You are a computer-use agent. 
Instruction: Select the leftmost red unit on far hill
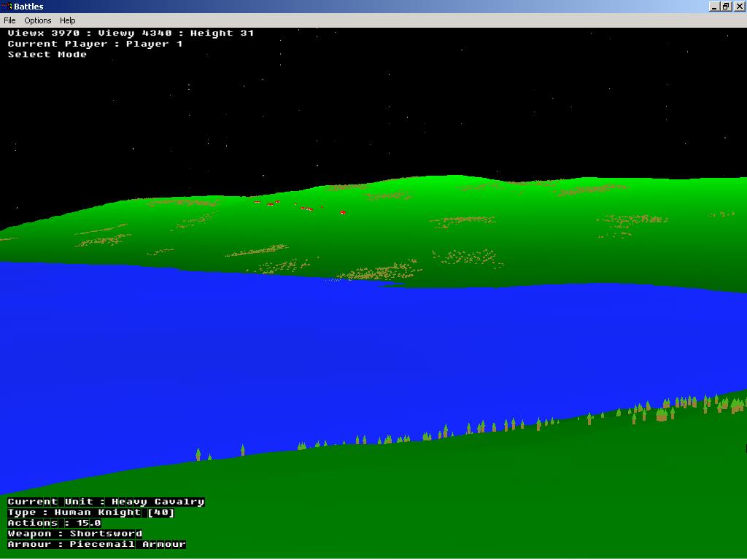[258, 202]
